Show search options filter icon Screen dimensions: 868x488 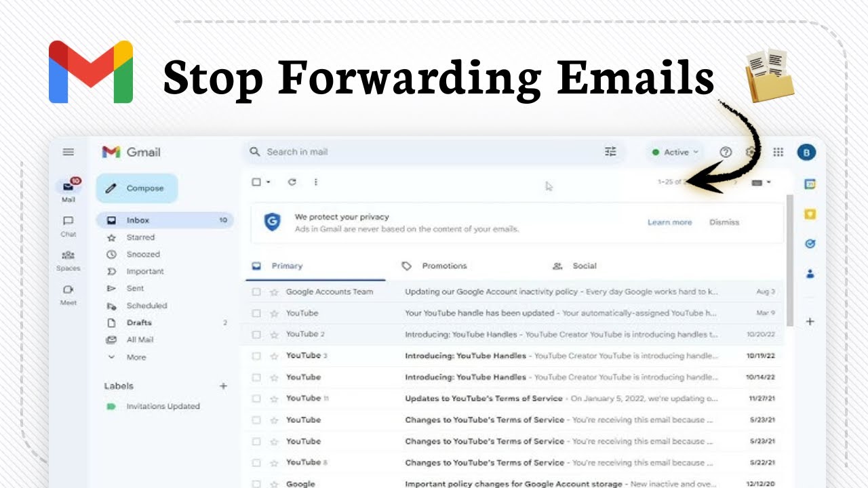(610, 152)
